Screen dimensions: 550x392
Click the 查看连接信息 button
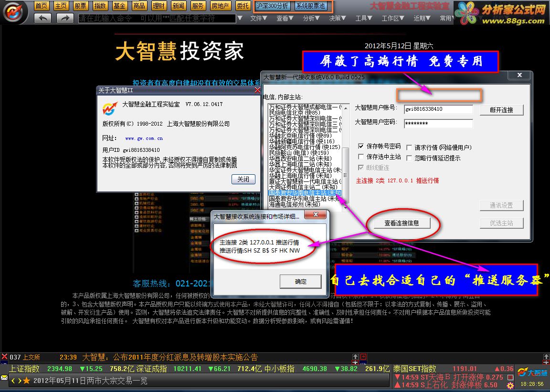click(x=402, y=223)
